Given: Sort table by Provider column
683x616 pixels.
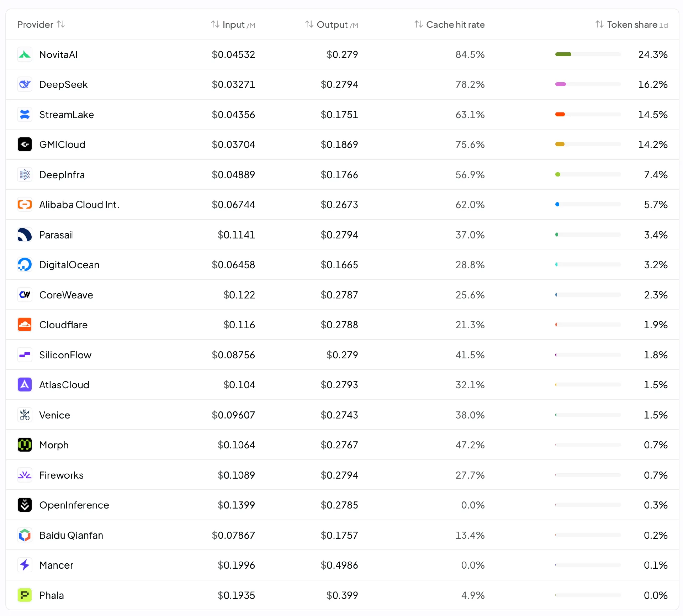Looking at the screenshot, I should coord(41,25).
